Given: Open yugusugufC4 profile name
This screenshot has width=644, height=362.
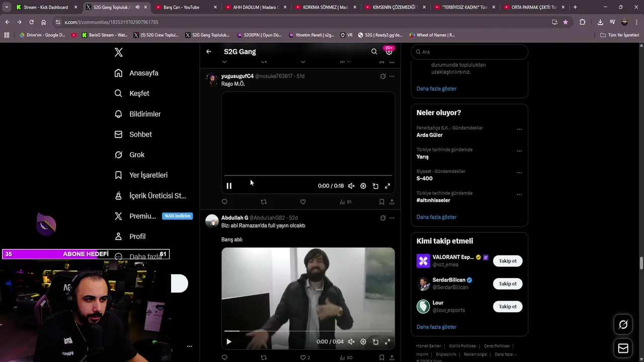Looking at the screenshot, I should [x=237, y=76].
